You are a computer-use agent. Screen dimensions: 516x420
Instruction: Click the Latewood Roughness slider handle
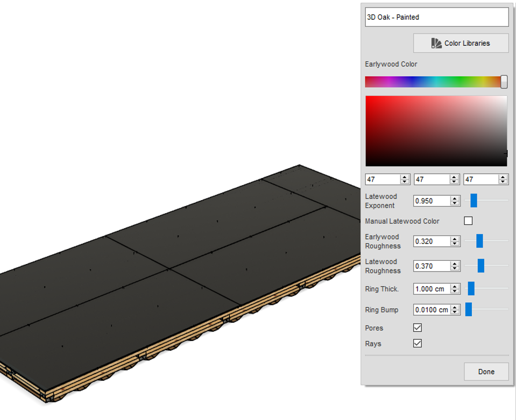pos(481,266)
